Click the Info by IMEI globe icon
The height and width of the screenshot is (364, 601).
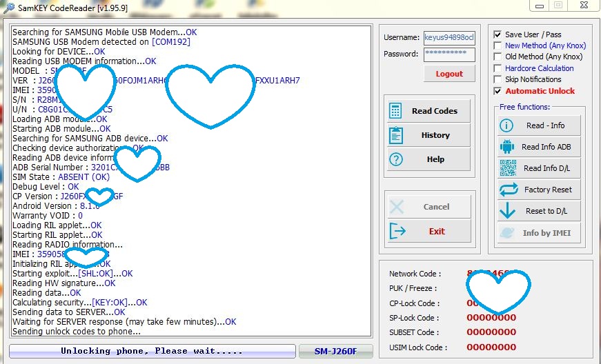coord(507,233)
